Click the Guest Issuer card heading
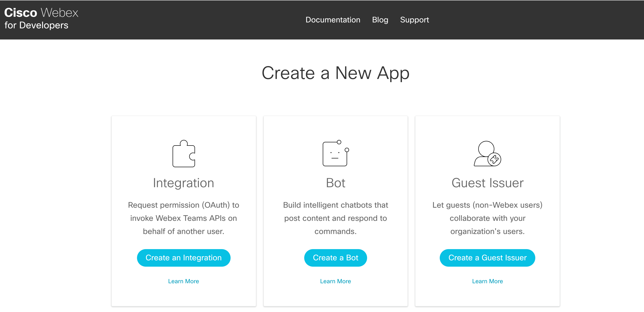644x312 pixels. (x=487, y=183)
